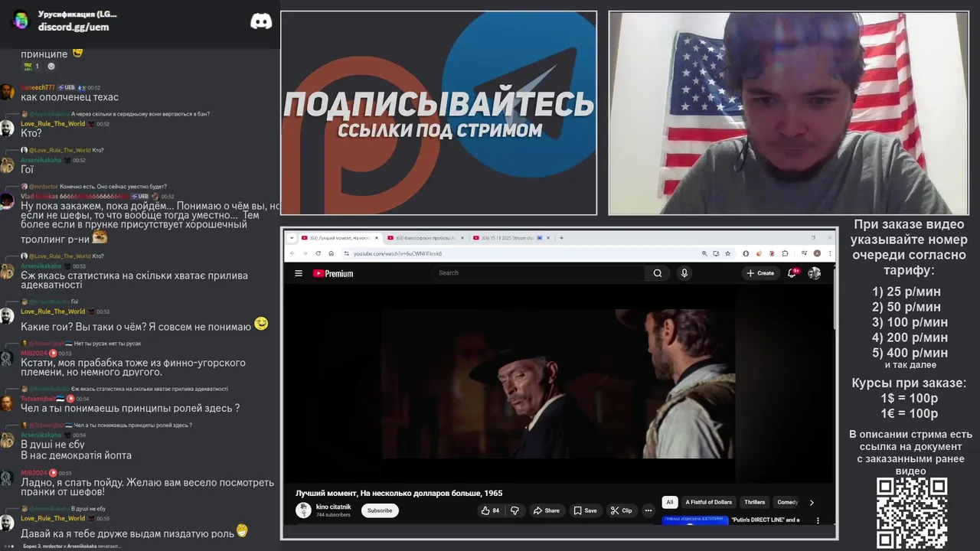Image resolution: width=980 pixels, height=551 pixels.
Task: Click the browser address bar URL
Action: click(x=398, y=253)
